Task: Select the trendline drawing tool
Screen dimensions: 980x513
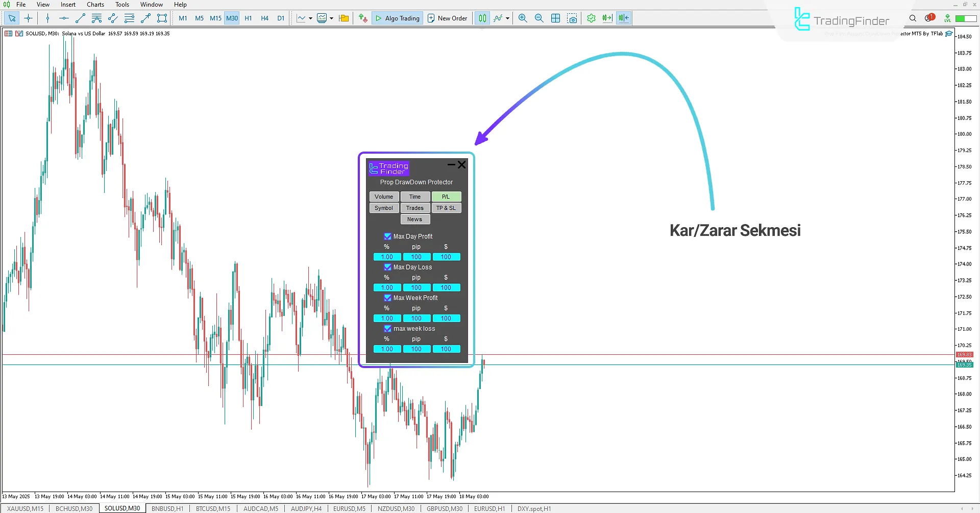Action: [x=80, y=18]
